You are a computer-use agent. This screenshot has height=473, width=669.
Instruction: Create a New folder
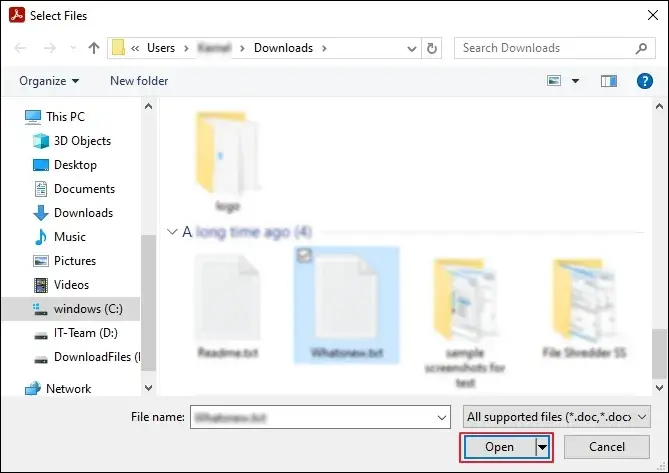coord(139,81)
